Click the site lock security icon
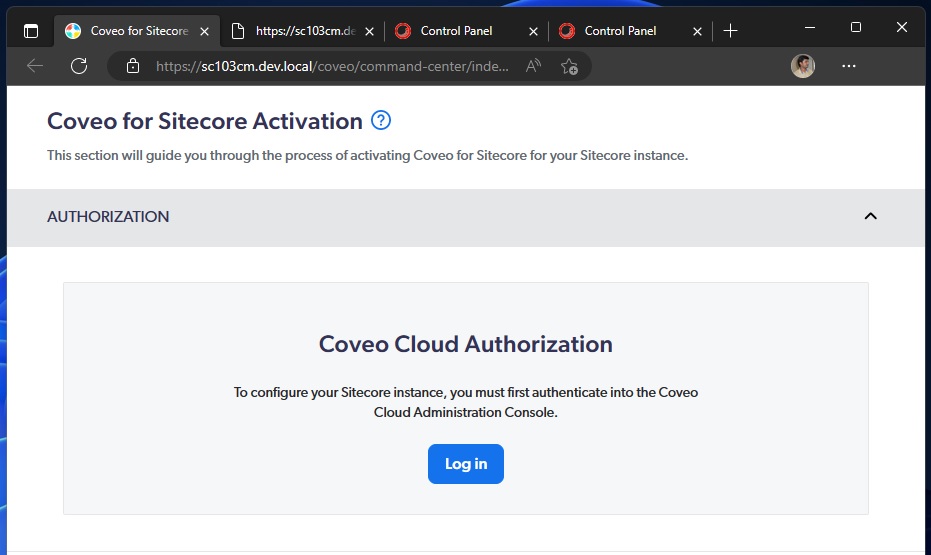The image size is (931, 555). [133, 66]
